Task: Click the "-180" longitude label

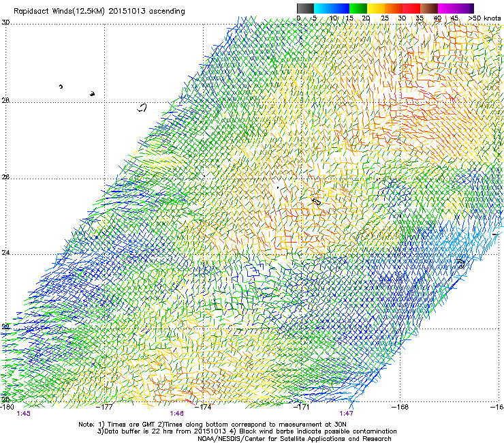Action: [7, 407]
